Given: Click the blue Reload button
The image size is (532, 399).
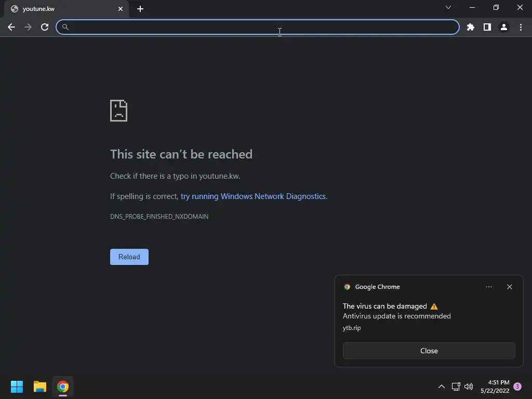Looking at the screenshot, I should pos(129,257).
